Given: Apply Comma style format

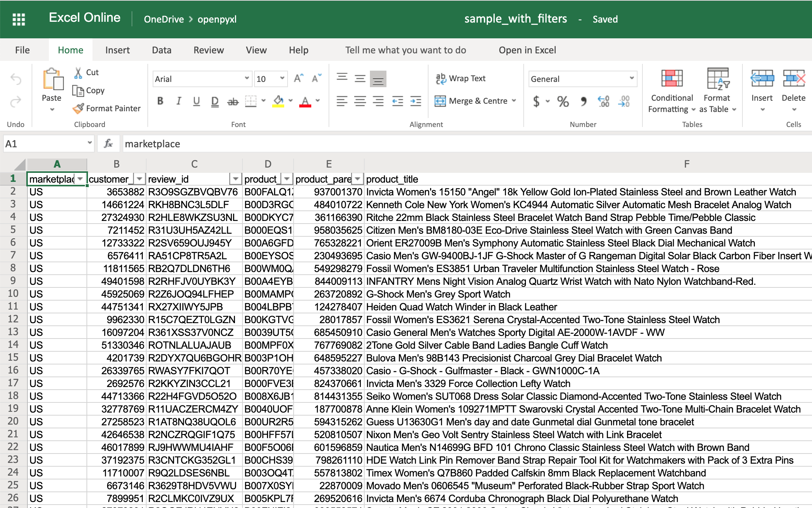Looking at the screenshot, I should [583, 101].
